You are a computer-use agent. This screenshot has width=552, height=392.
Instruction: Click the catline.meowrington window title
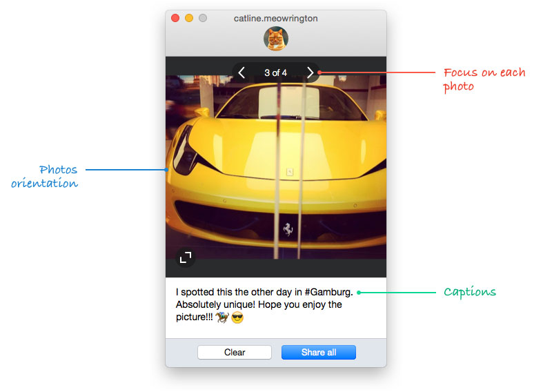[275, 19]
